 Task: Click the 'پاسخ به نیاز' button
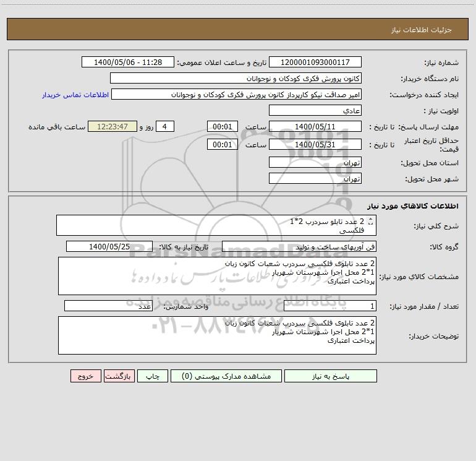click(x=330, y=376)
